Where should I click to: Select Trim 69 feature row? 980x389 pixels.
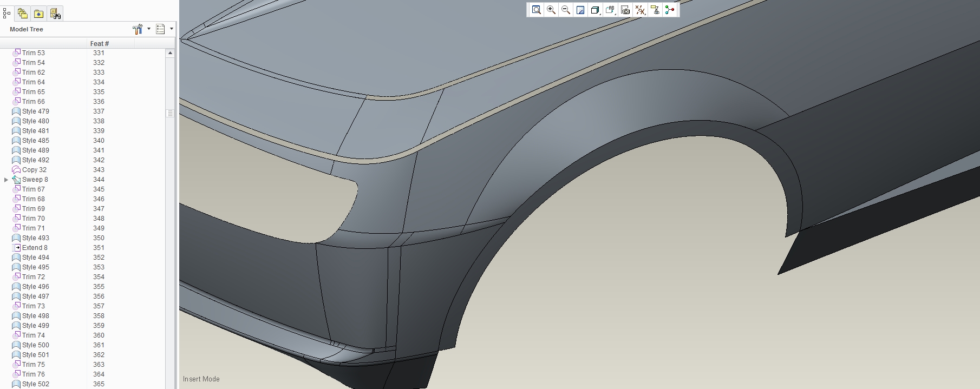pos(34,209)
